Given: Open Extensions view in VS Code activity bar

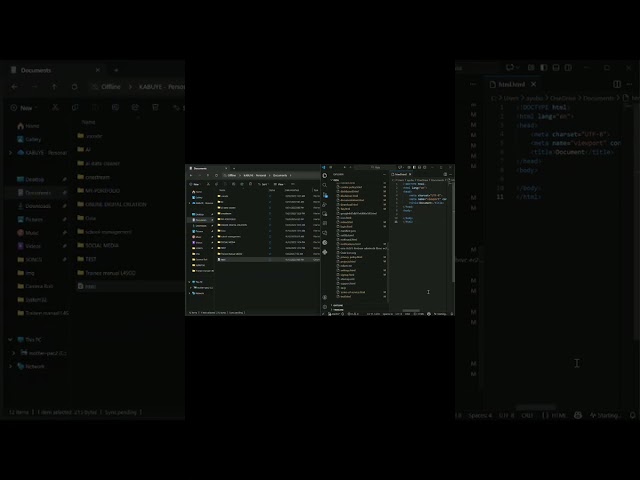Looking at the screenshot, I should tap(324, 223).
